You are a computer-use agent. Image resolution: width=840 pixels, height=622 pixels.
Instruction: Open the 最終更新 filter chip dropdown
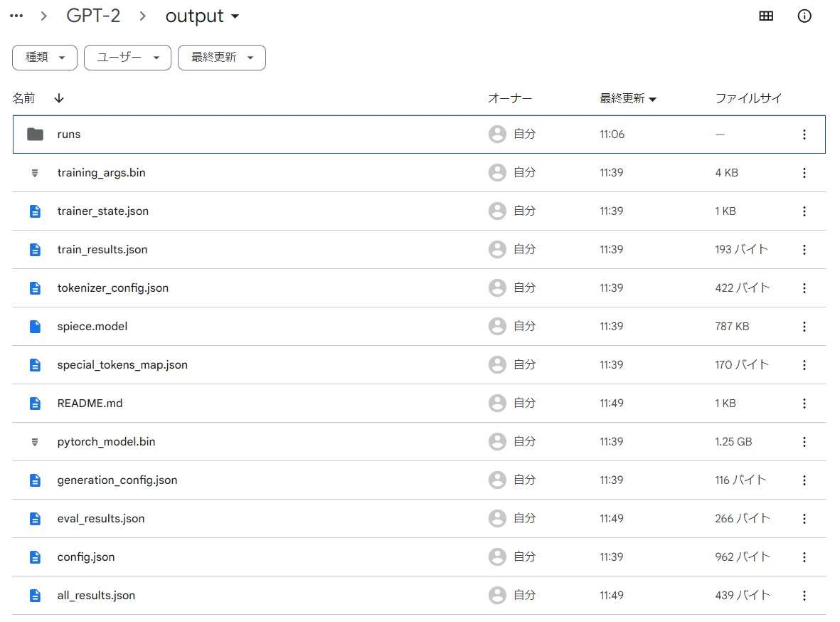click(x=222, y=58)
